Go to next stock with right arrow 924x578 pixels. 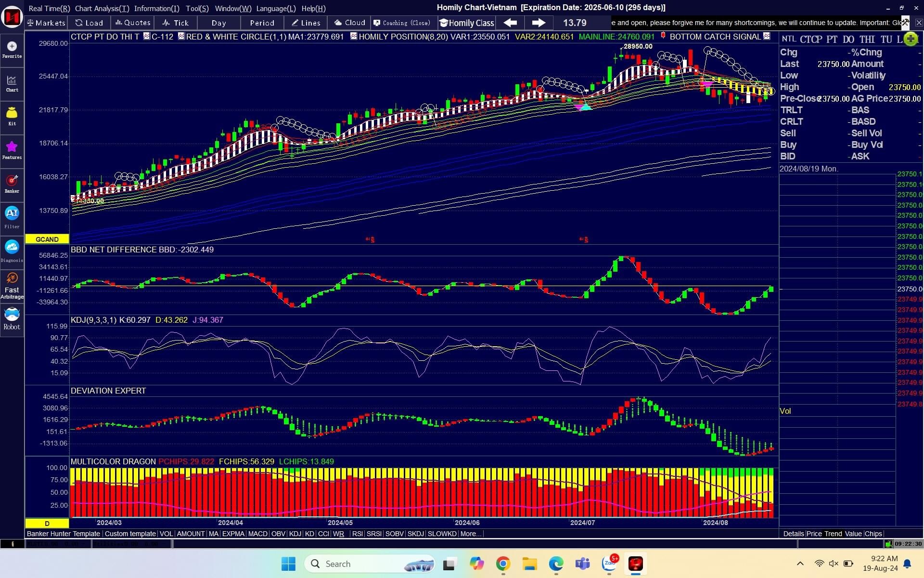[539, 23]
